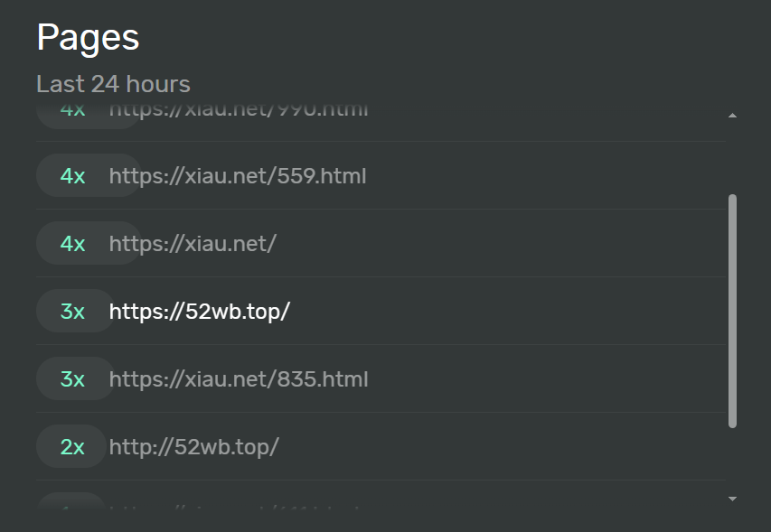Open the https://xiau.net/835.html page link

(239, 379)
